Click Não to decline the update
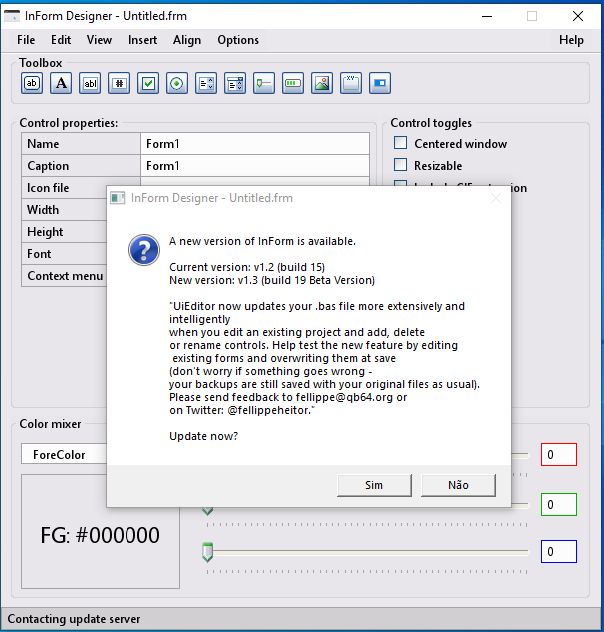The width and height of the screenshot is (604, 632). (459, 485)
